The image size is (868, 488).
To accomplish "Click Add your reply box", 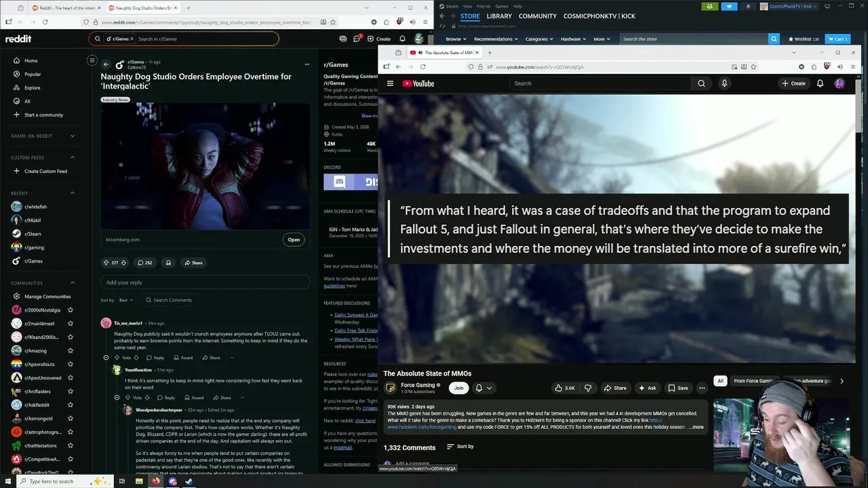I will tap(205, 282).
